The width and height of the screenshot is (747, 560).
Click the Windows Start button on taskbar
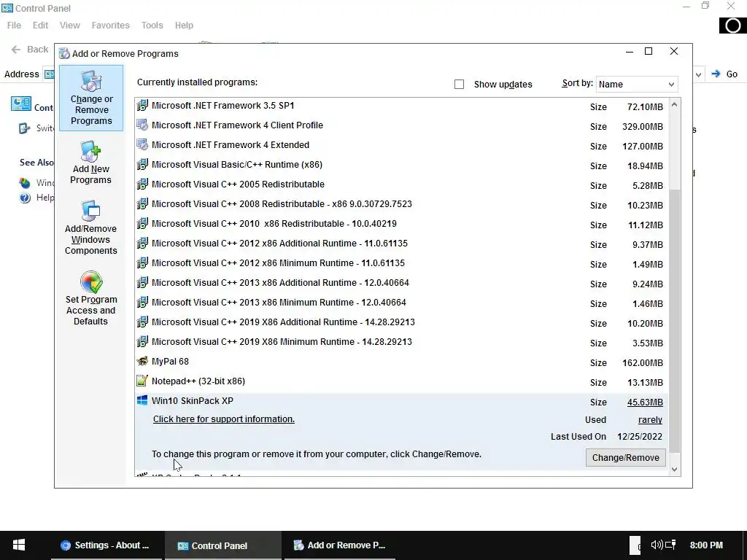(x=18, y=545)
